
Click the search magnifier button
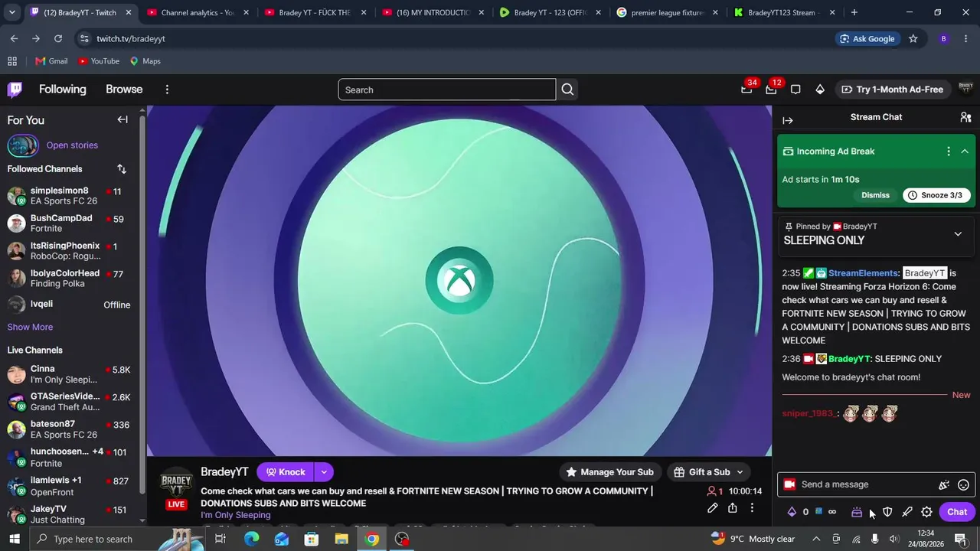567,90
